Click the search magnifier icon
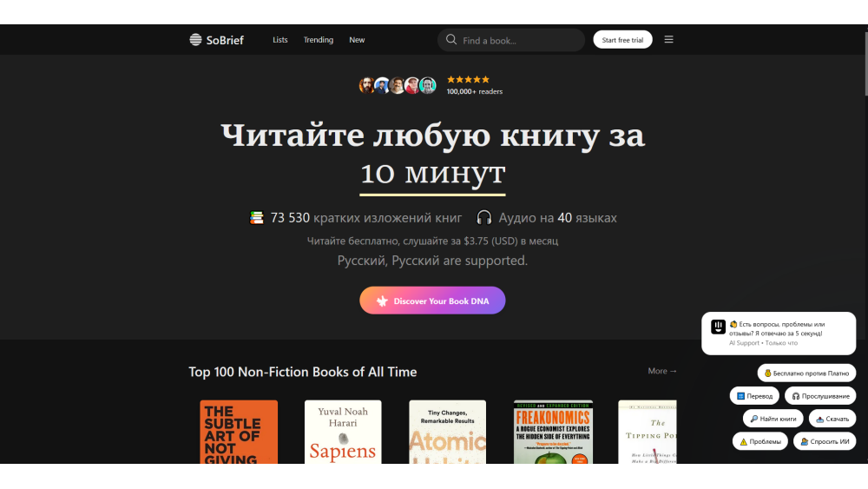Image resolution: width=868 pixels, height=489 pixels. coord(451,40)
